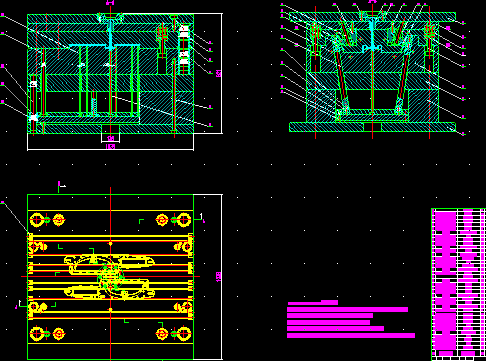Pick the bottom-right guide pin circle in plan view
The height and width of the screenshot is (362, 487).
click(x=184, y=334)
